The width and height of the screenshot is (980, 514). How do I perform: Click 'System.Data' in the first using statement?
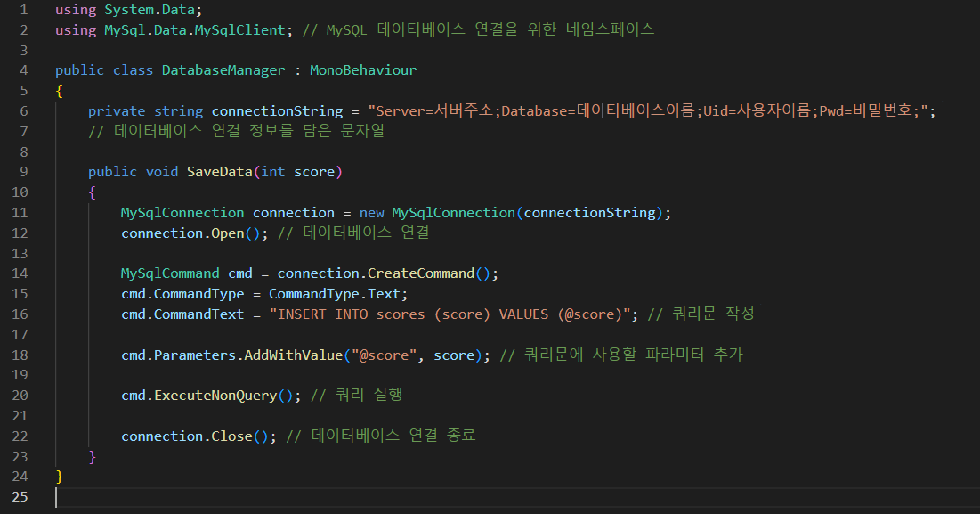click(x=149, y=10)
